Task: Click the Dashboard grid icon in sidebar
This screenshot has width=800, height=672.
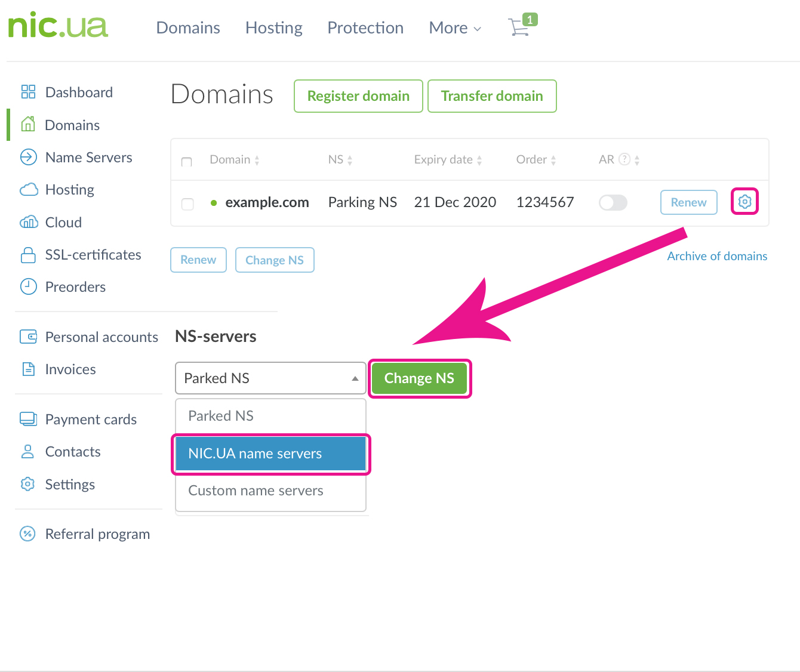Action: coord(28,92)
